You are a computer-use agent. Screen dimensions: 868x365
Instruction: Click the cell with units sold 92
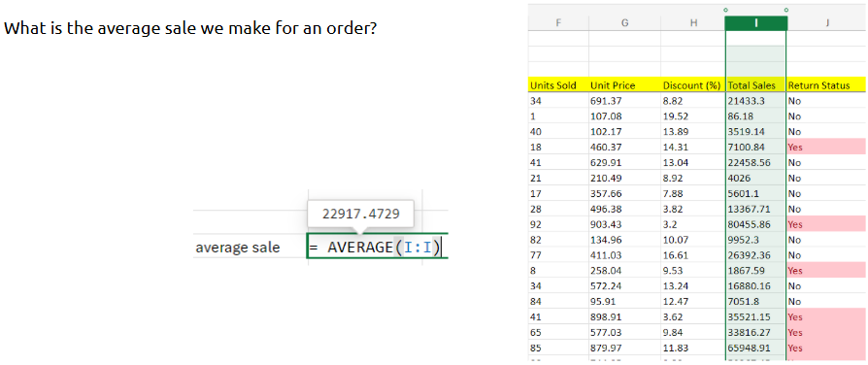[558, 225]
